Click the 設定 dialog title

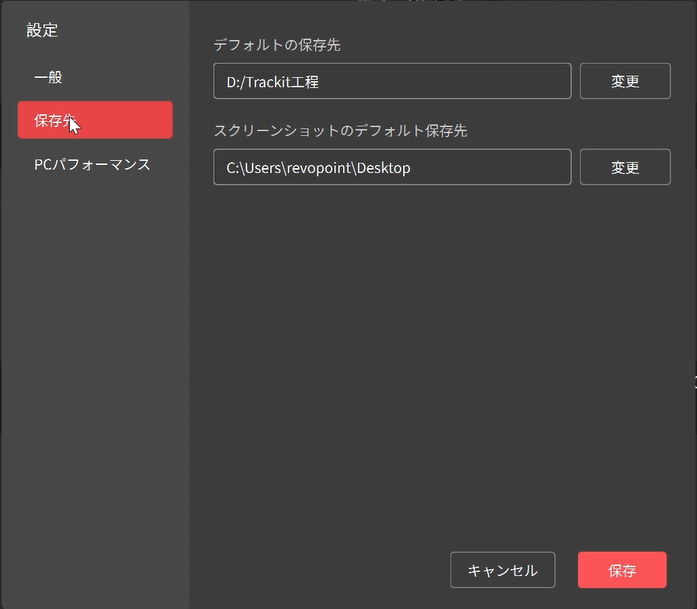click(42, 30)
